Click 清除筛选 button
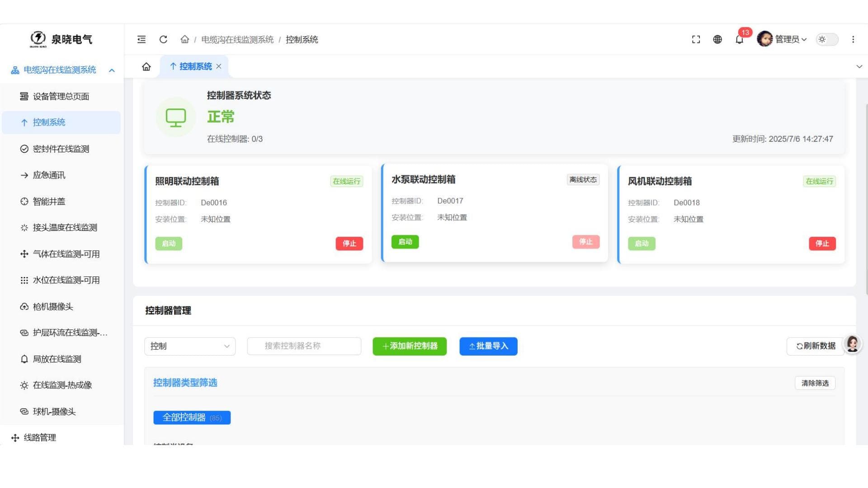The width and height of the screenshot is (868, 488). pos(815,383)
